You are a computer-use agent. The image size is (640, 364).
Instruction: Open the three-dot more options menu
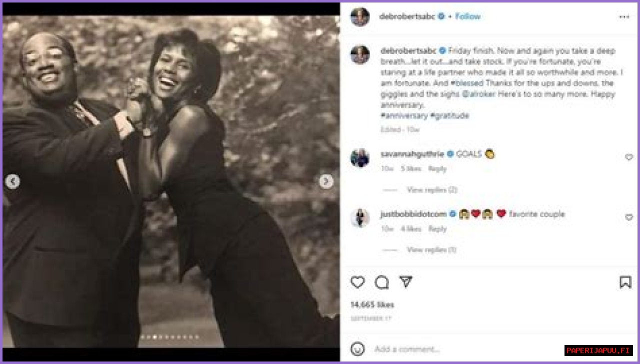(624, 16)
